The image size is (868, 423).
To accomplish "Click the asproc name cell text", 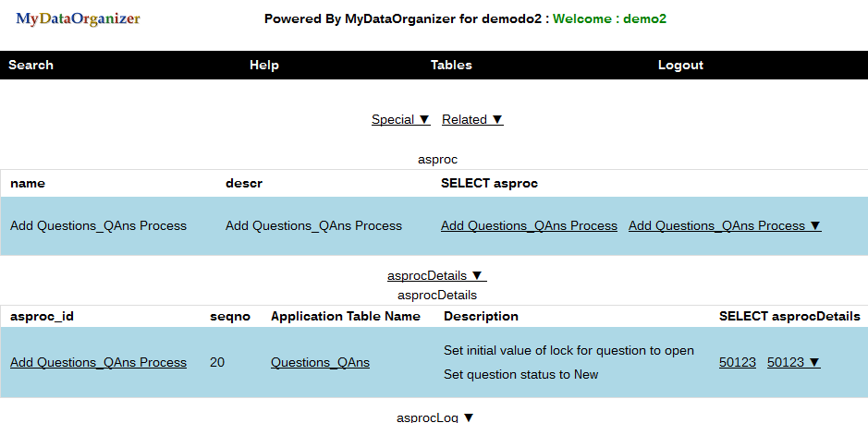I will click(x=98, y=226).
